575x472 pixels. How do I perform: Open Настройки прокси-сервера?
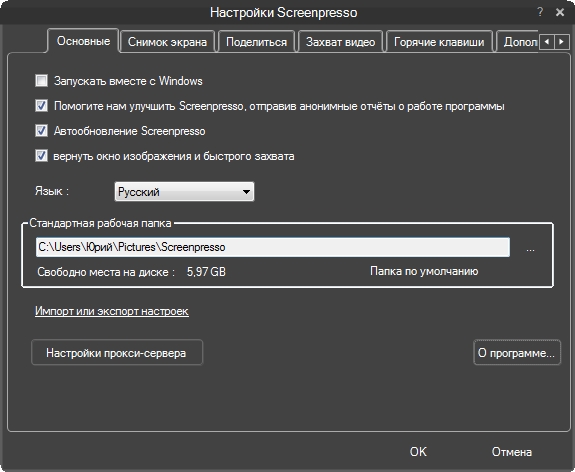click(117, 352)
